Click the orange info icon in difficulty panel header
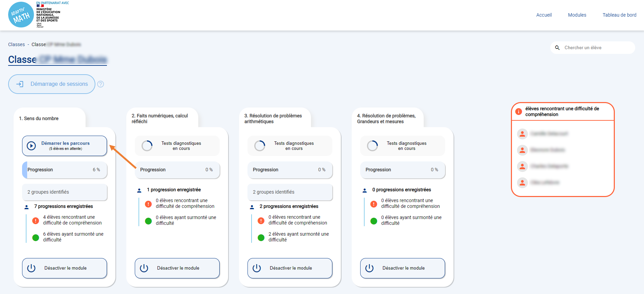644x294 pixels. coord(518,112)
